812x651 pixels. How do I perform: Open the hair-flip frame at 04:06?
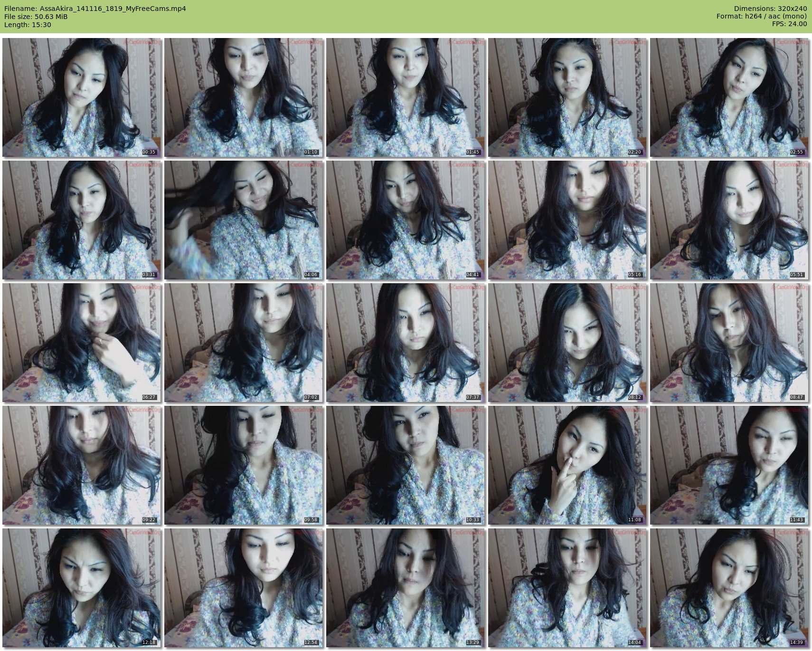[243, 220]
